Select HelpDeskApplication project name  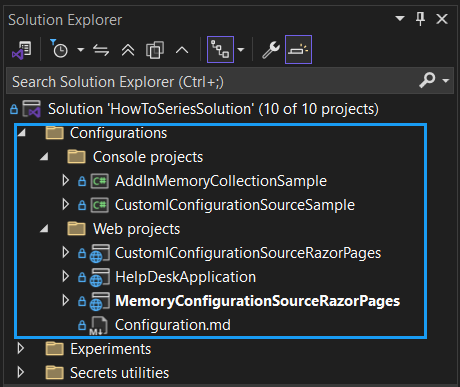186,277
